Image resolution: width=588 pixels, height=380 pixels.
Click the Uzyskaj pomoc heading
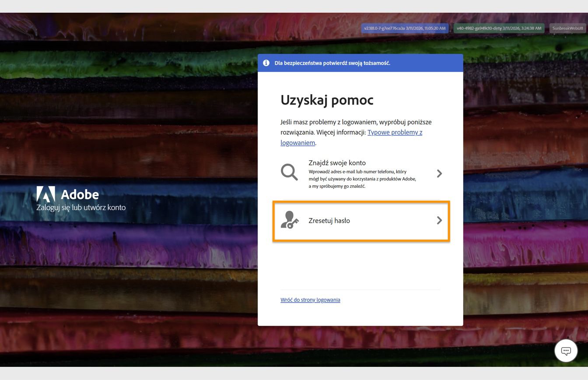click(327, 100)
